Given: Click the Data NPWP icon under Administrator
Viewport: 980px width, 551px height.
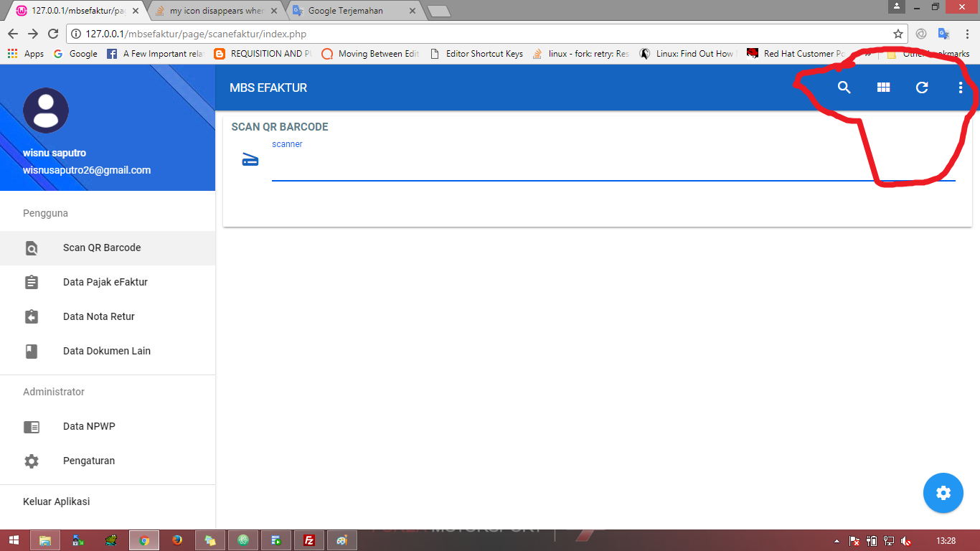Looking at the screenshot, I should click(32, 426).
